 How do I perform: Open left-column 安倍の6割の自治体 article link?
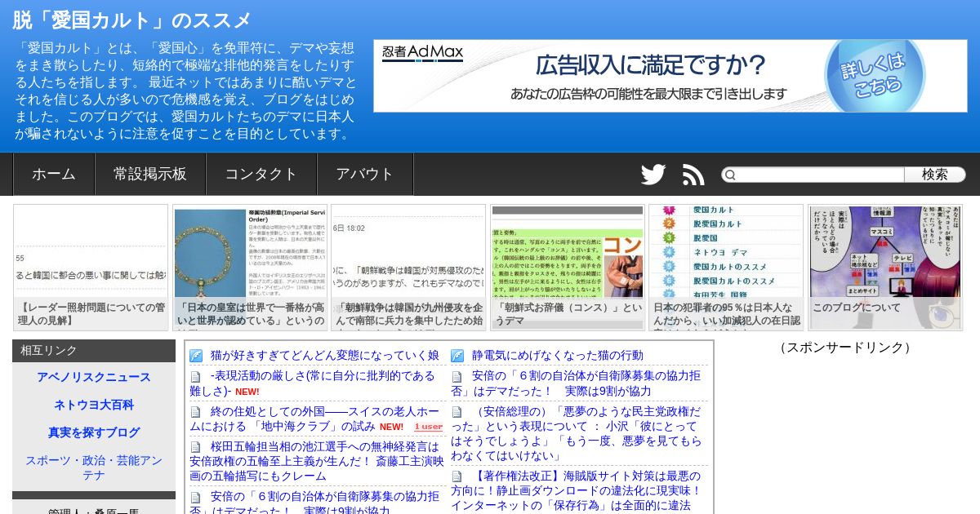tap(315, 502)
